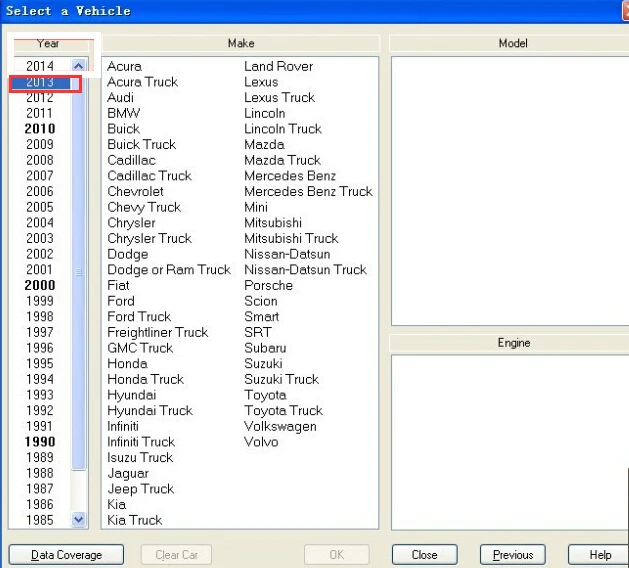
Task: Click the Close button
Action: point(424,555)
